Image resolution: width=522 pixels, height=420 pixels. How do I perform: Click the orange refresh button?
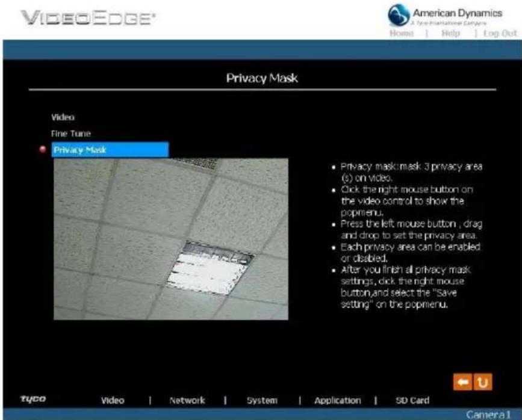click(483, 381)
